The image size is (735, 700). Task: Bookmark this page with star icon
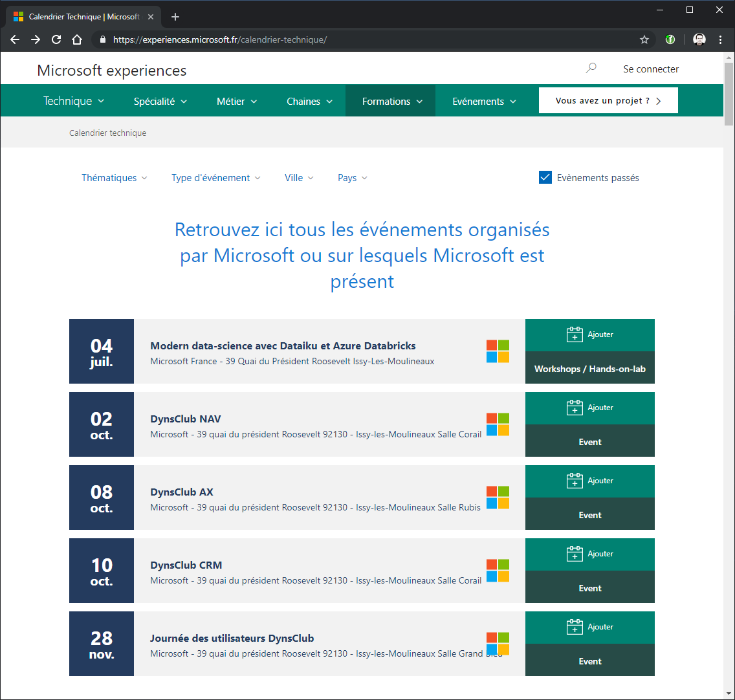[644, 40]
